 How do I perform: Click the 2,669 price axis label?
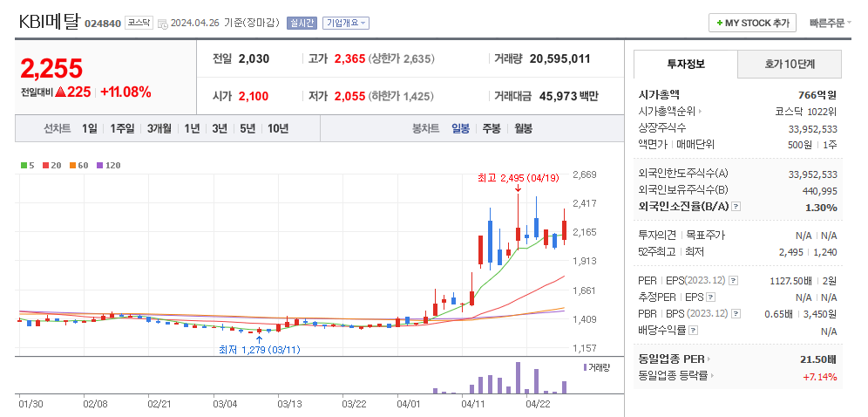click(584, 174)
